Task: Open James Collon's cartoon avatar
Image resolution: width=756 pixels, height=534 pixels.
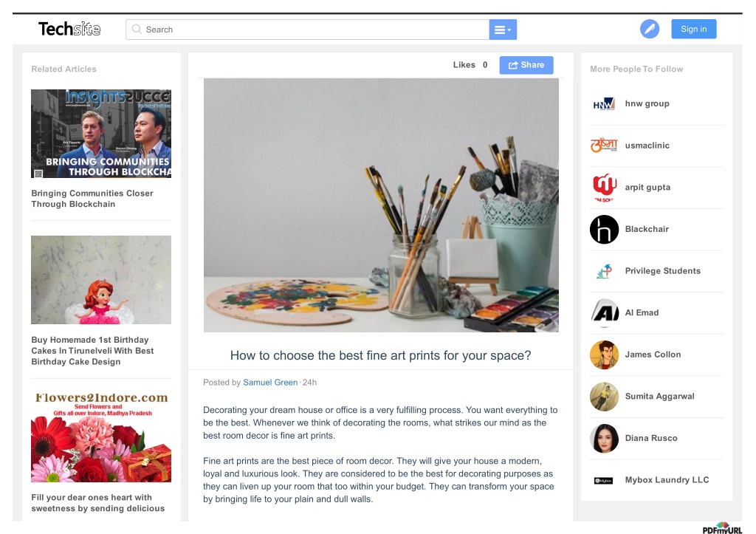Action: 604,355
